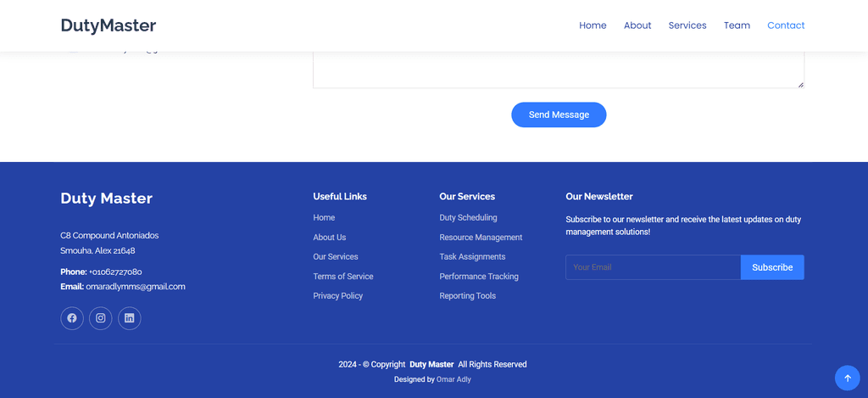Select Contact in the top navigation
This screenshot has width=868, height=398.
coord(786,25)
